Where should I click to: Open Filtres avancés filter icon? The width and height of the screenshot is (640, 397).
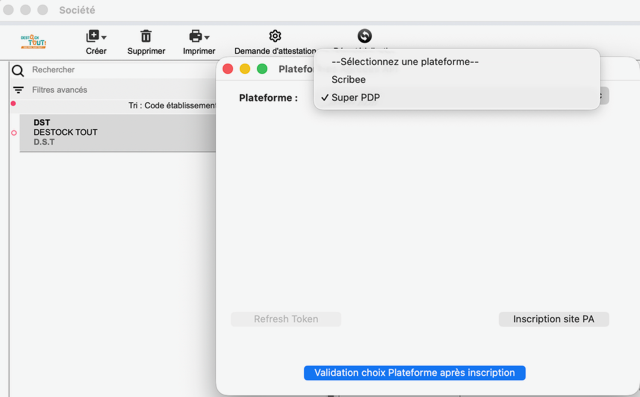click(x=18, y=90)
